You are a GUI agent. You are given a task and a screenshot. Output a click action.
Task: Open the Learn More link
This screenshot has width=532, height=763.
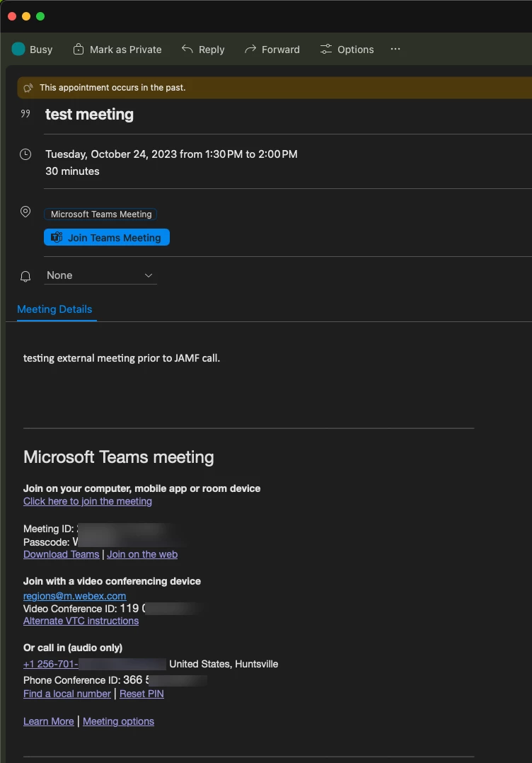(x=49, y=721)
